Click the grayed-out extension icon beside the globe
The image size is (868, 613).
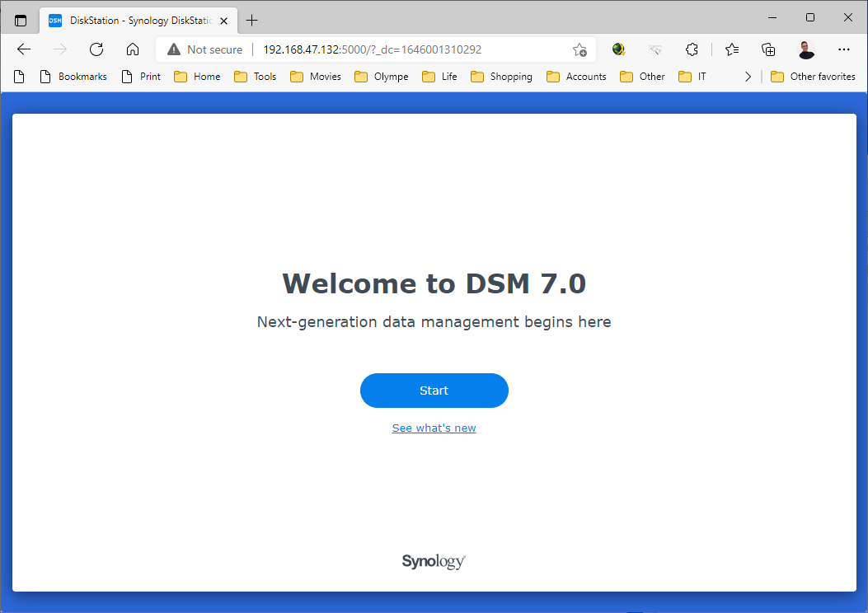[x=655, y=49]
